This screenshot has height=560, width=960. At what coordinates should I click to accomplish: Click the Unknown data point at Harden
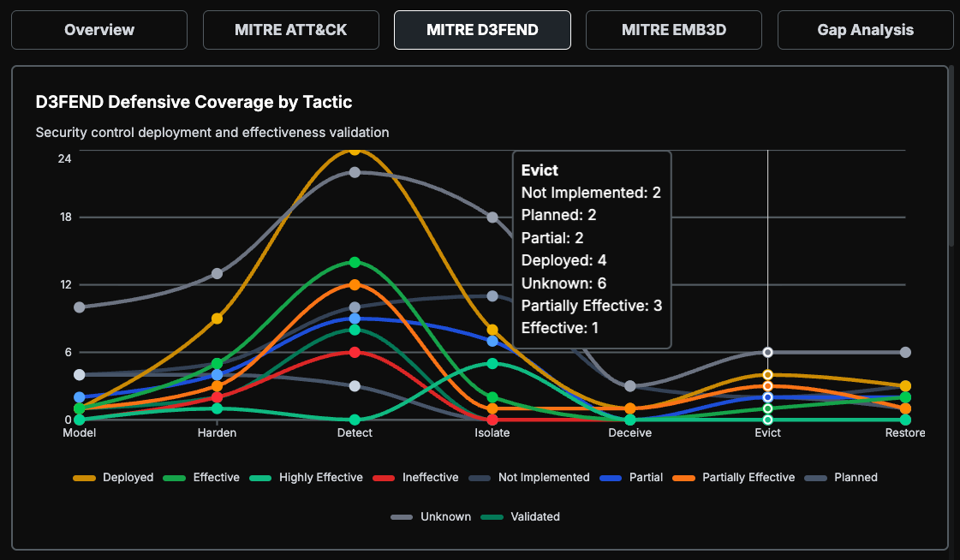[217, 273]
